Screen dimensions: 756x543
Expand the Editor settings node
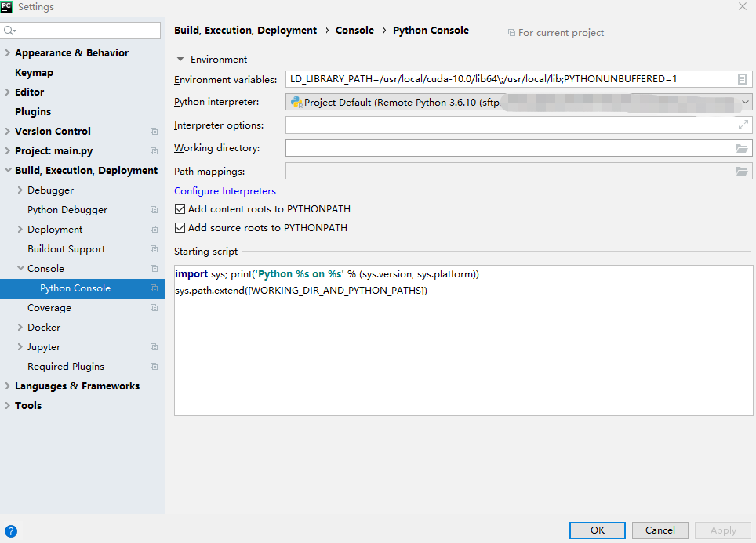7,92
